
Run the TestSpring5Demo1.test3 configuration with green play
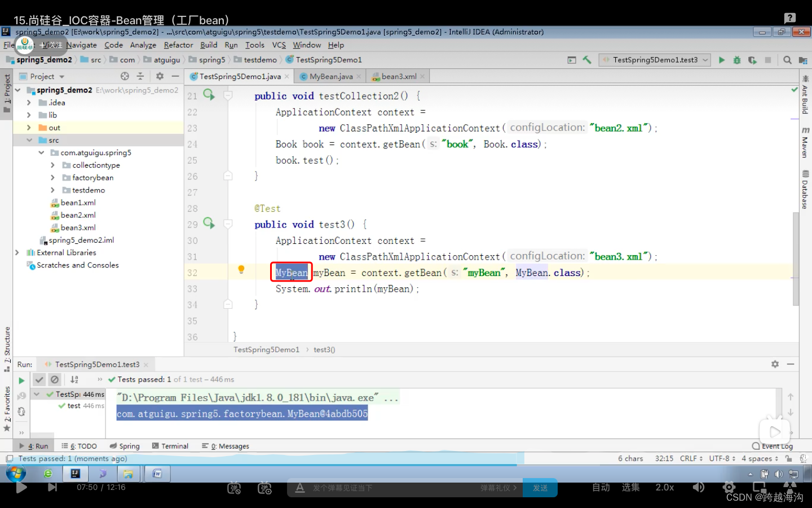pyautogui.click(x=721, y=60)
